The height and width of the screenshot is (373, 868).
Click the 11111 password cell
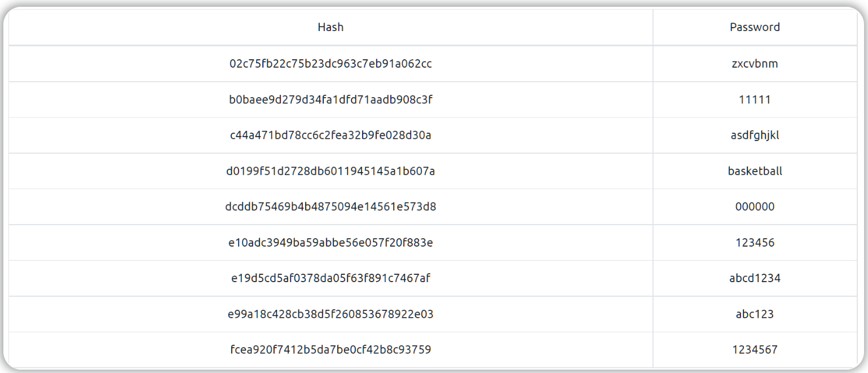[x=755, y=100]
